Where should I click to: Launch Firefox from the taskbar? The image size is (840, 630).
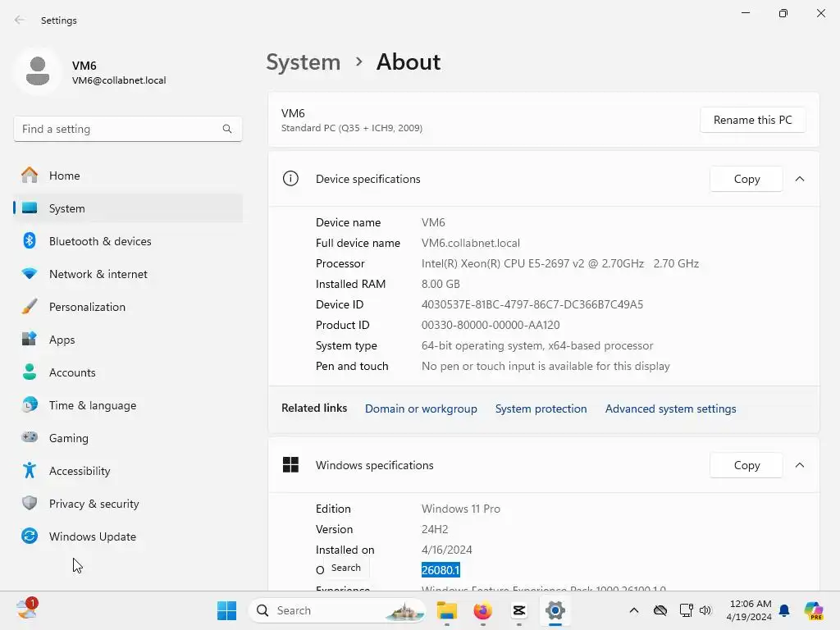(x=482, y=610)
